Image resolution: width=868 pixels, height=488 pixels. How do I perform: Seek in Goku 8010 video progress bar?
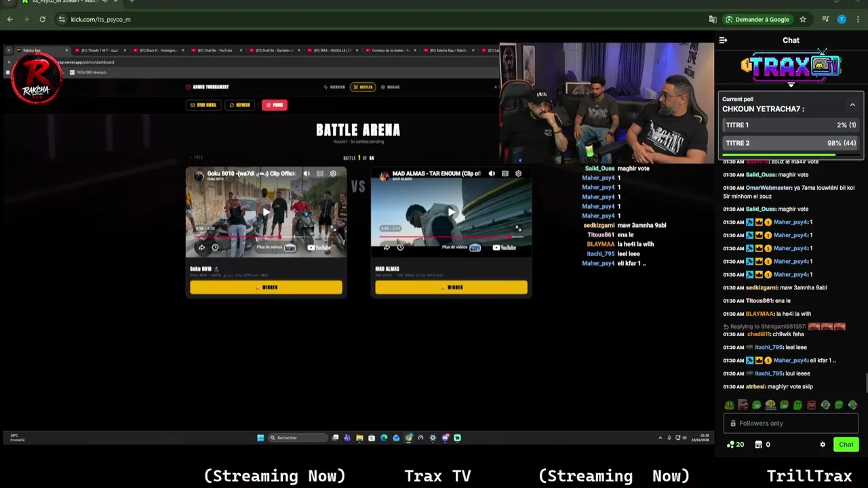266,237
